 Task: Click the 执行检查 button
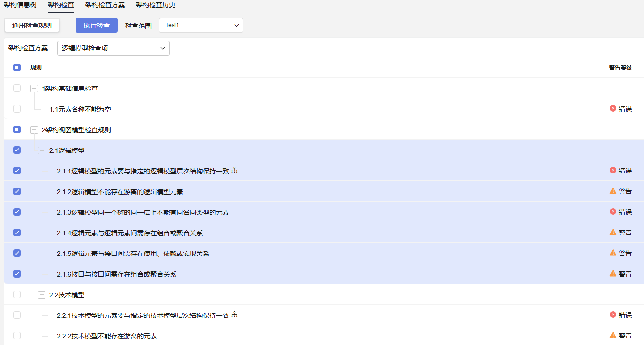(97, 25)
